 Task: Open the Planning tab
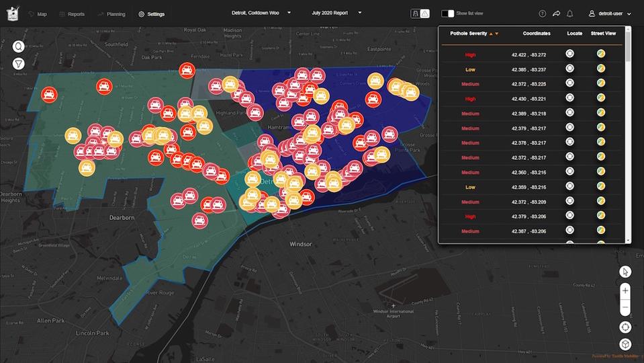[x=111, y=13]
